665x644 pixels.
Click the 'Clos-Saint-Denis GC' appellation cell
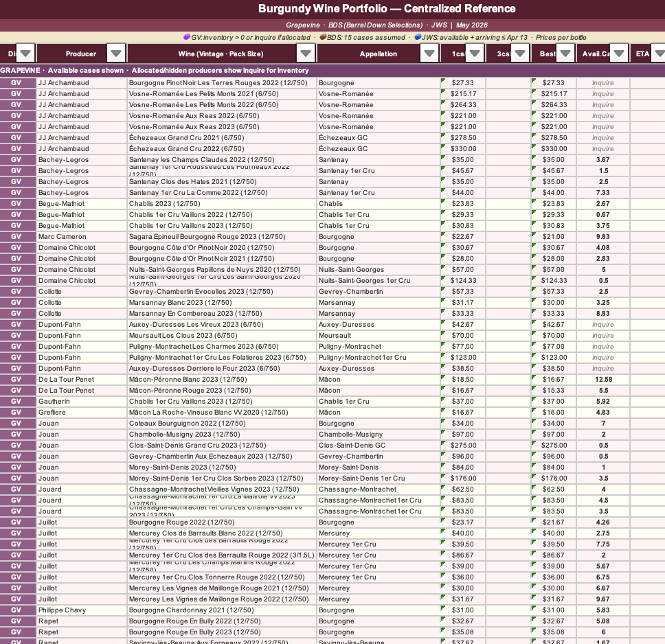[379, 445]
